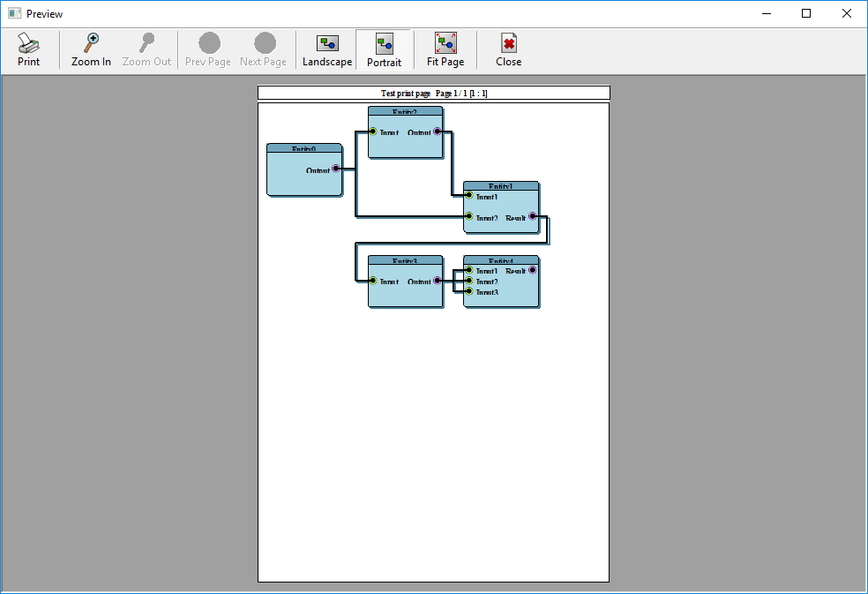The height and width of the screenshot is (594, 868).
Task: Select Entity4 with three input ports
Action: click(501, 281)
